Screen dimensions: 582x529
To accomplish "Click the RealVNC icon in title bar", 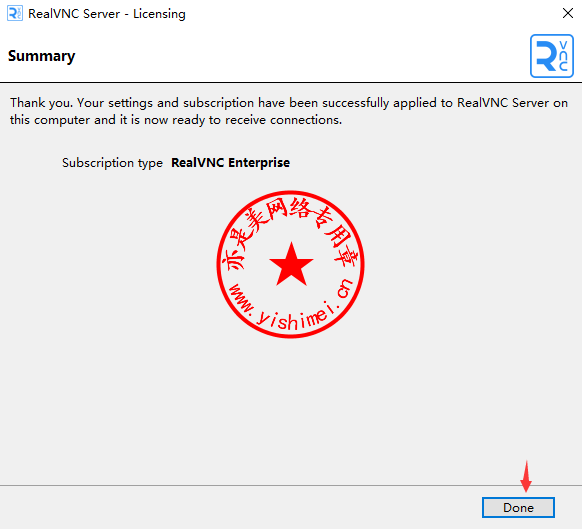I will 15,13.
